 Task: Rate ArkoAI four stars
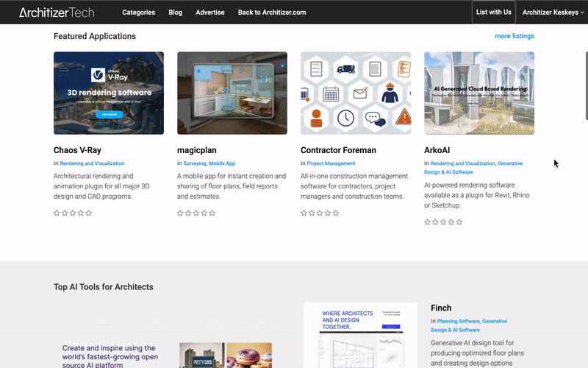(x=451, y=222)
